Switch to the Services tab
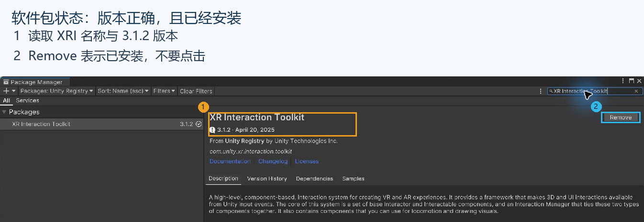This screenshot has height=222, width=644. (x=27, y=101)
